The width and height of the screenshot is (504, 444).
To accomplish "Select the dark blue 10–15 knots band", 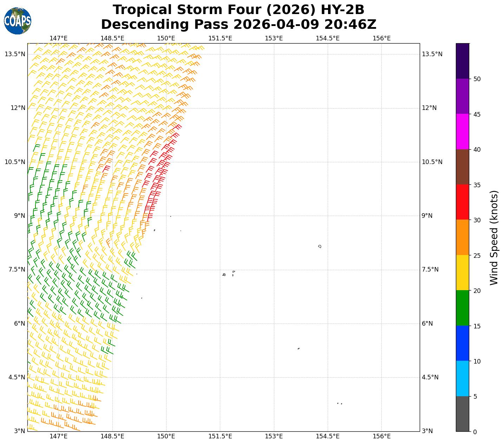I will [x=462, y=343].
